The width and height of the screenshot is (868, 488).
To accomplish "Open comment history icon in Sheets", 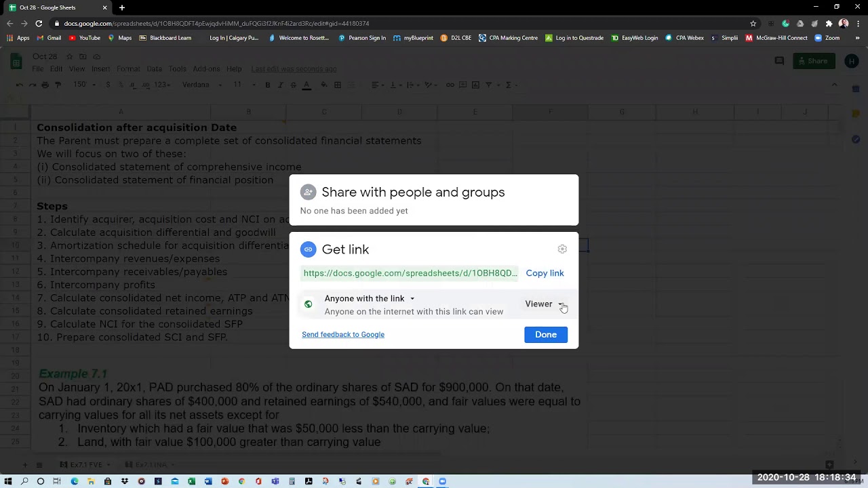I will (x=779, y=61).
